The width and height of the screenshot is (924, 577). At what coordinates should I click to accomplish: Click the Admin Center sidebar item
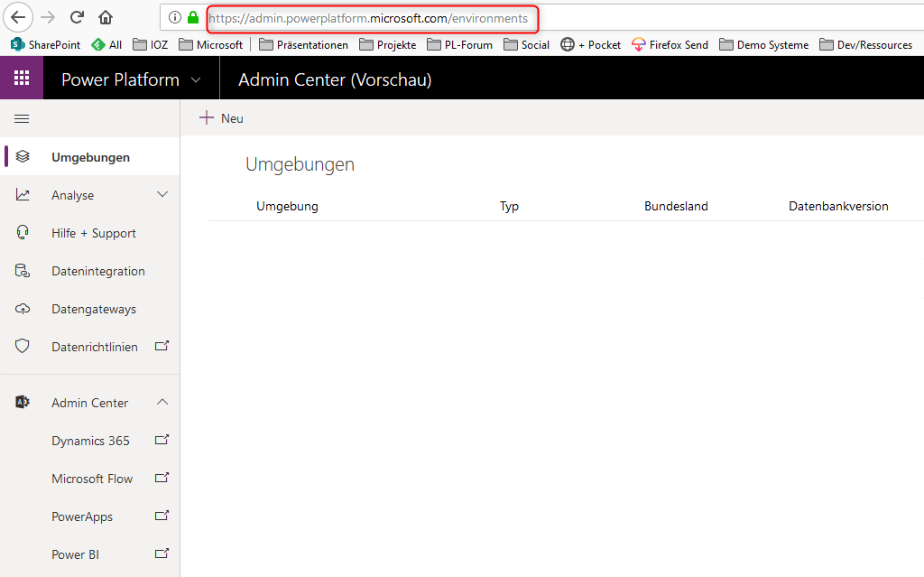tap(90, 403)
